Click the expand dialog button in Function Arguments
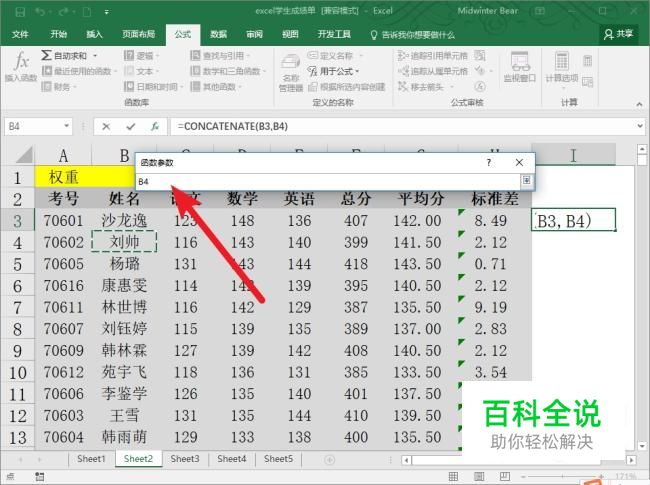Viewport: 650px width, 485px height. 526,180
